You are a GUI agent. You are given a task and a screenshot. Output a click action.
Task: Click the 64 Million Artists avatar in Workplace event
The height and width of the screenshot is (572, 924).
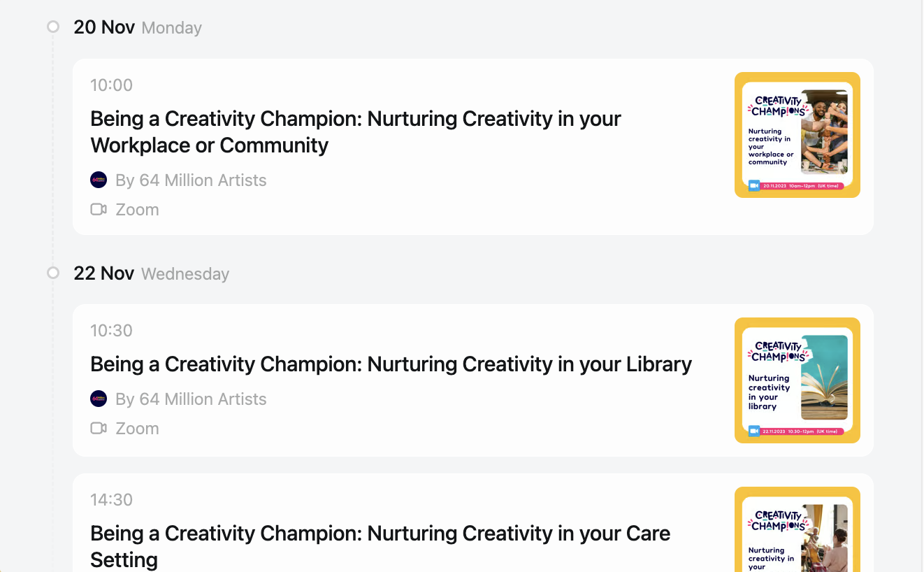(x=99, y=180)
